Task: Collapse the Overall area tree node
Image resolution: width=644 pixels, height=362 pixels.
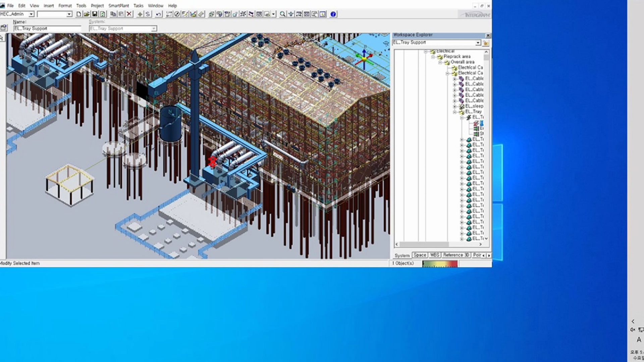Action: point(440,62)
